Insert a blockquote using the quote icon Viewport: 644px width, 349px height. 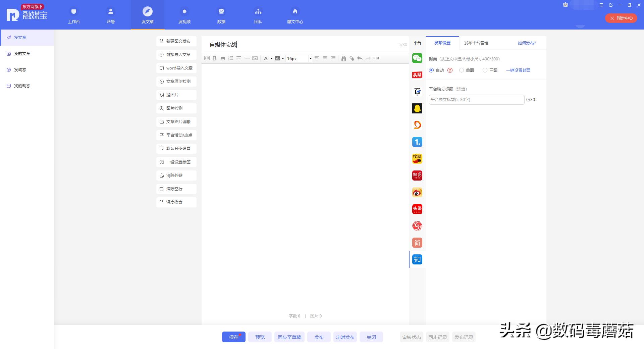pos(223,58)
